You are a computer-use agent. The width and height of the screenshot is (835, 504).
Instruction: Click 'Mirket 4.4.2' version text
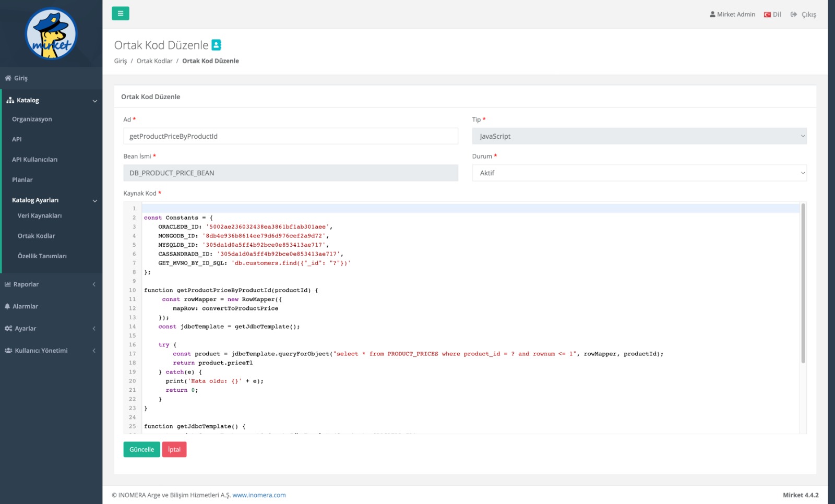click(x=801, y=495)
